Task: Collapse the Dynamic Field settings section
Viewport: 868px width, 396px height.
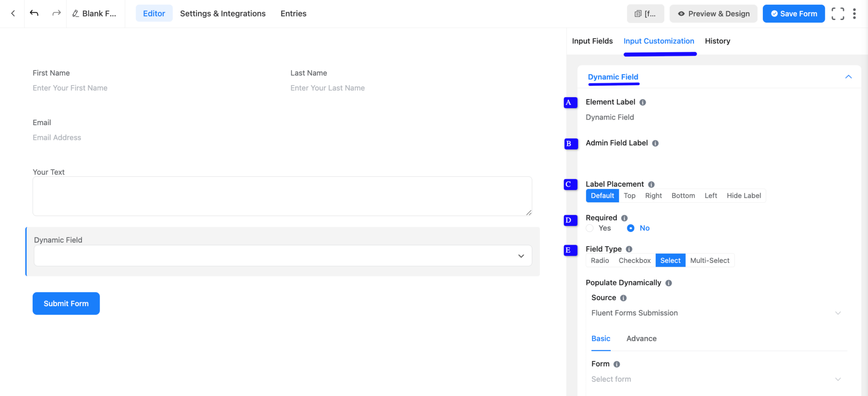Action: 849,77
